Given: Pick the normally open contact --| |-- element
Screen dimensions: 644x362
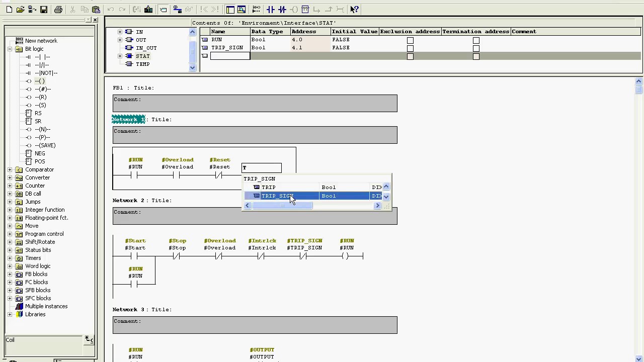Looking at the screenshot, I should click(x=42, y=57).
